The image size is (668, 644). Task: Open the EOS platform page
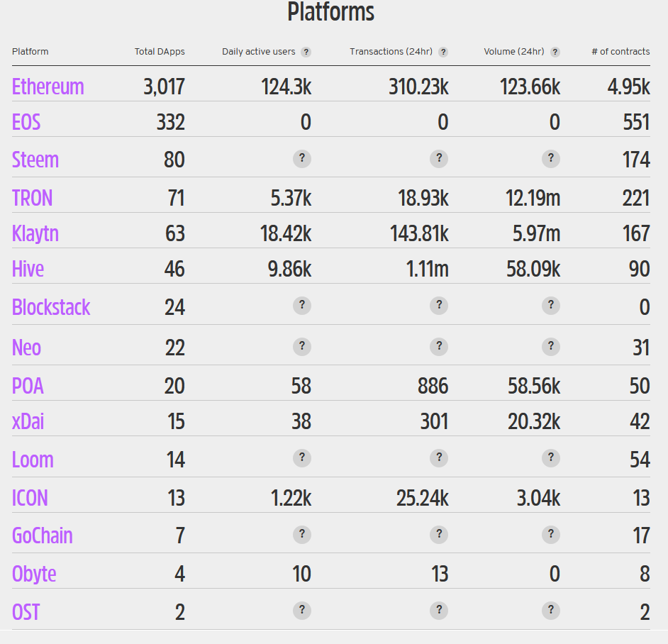click(26, 122)
